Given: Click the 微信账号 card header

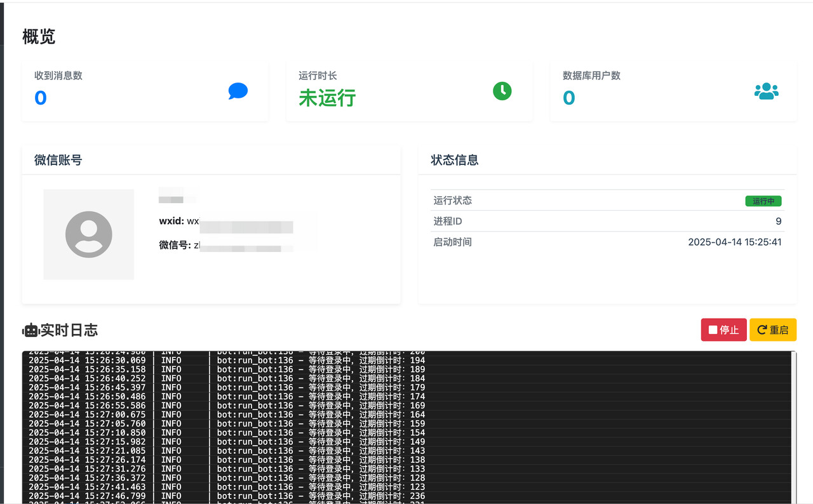Looking at the screenshot, I should (58, 160).
